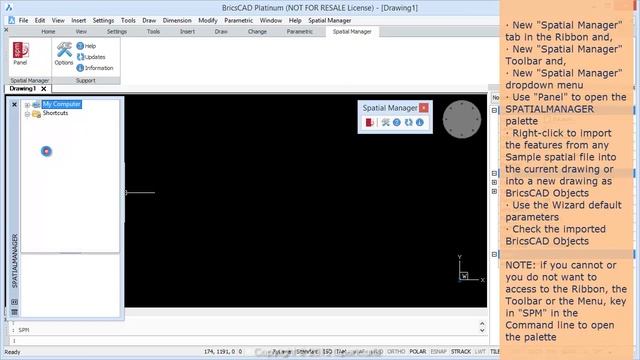Click the Information icon in the floating toolbar
640x360 pixels.
tap(420, 122)
